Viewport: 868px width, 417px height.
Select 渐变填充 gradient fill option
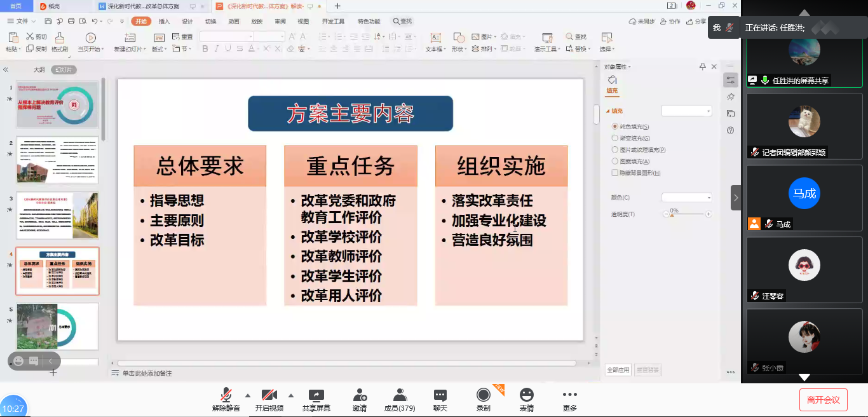(x=614, y=138)
